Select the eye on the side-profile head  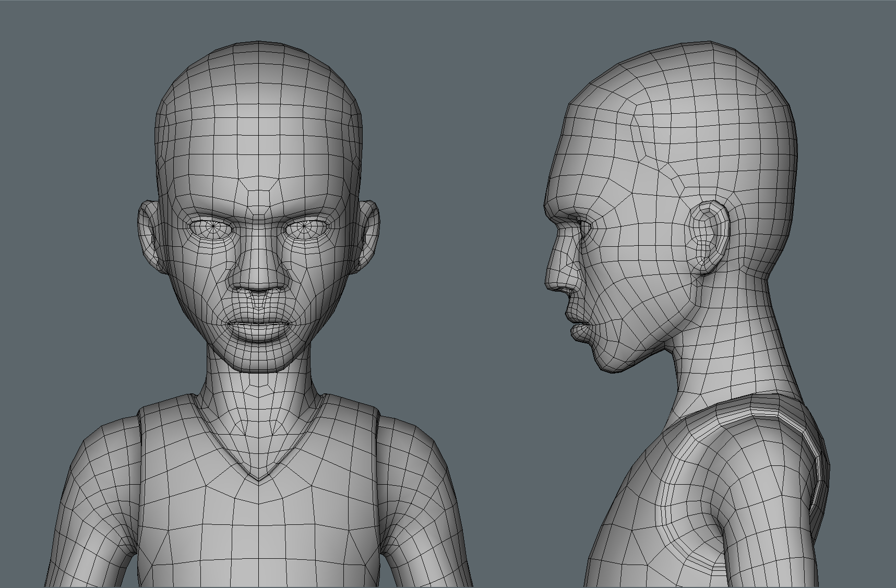click(586, 229)
